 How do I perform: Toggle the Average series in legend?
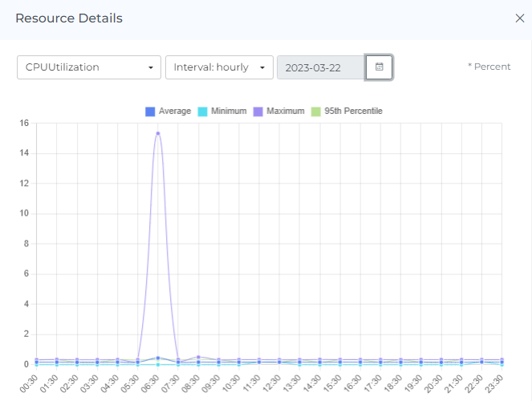tap(174, 111)
